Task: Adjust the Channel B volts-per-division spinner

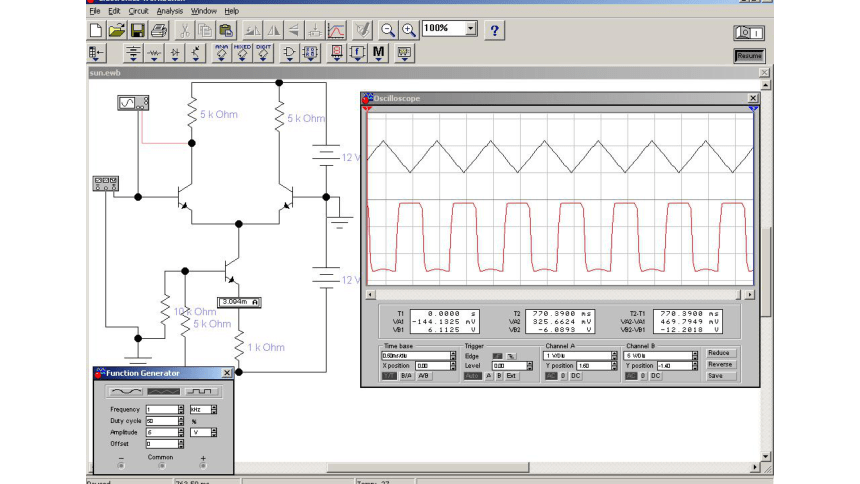Action: click(695, 356)
